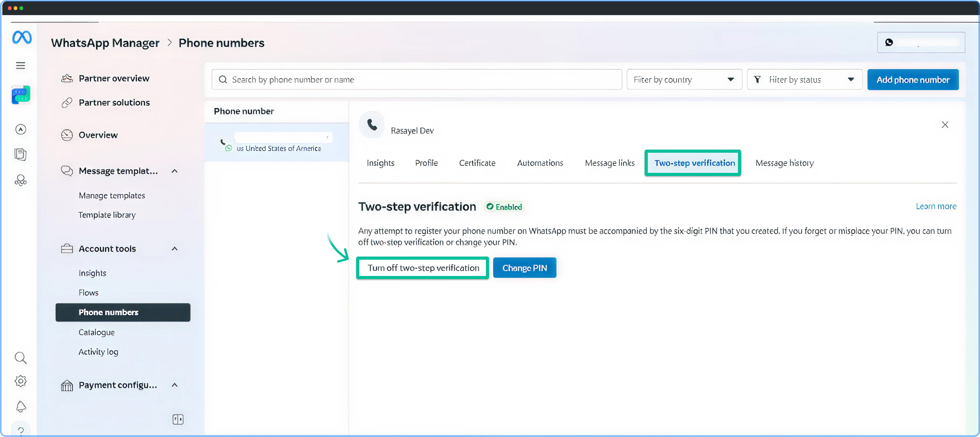Turn off two-step verification button
The image size is (980, 437).
click(x=423, y=268)
